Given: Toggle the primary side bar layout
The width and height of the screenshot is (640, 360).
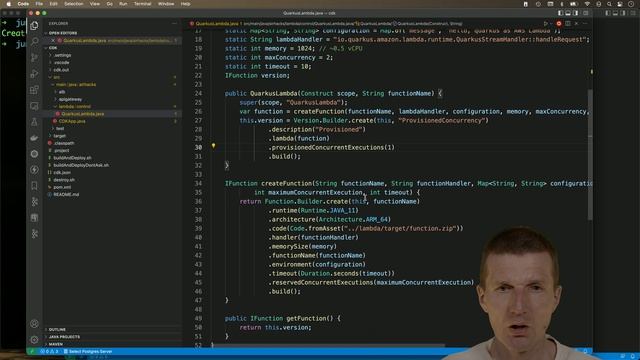Looking at the screenshot, I should (560, 13).
